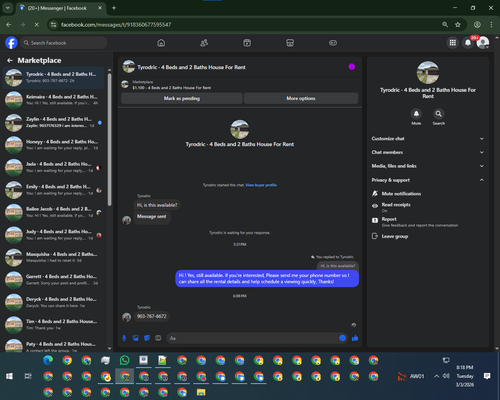Open the Keimaira conversation
The width and height of the screenshot is (500, 400).
[54, 100]
